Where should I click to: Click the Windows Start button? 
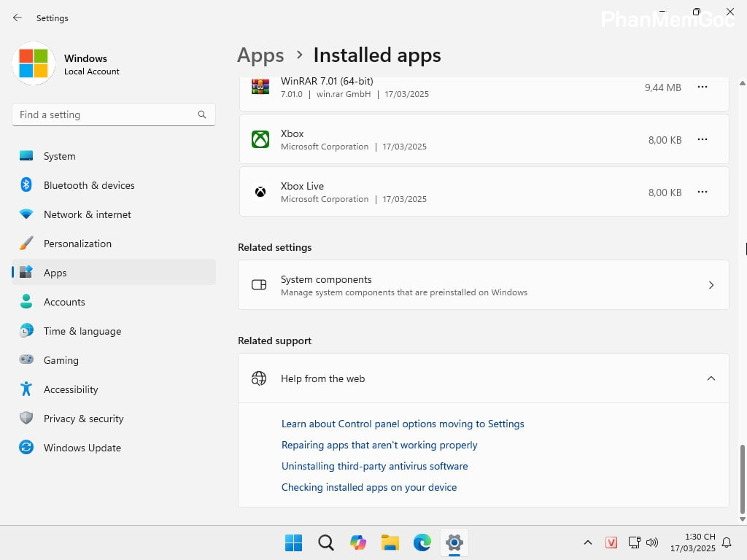pos(293,542)
